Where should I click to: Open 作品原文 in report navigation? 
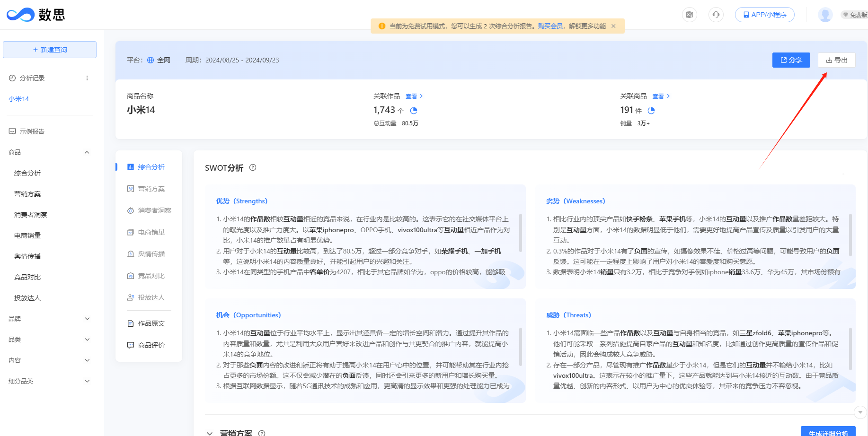(x=146, y=323)
